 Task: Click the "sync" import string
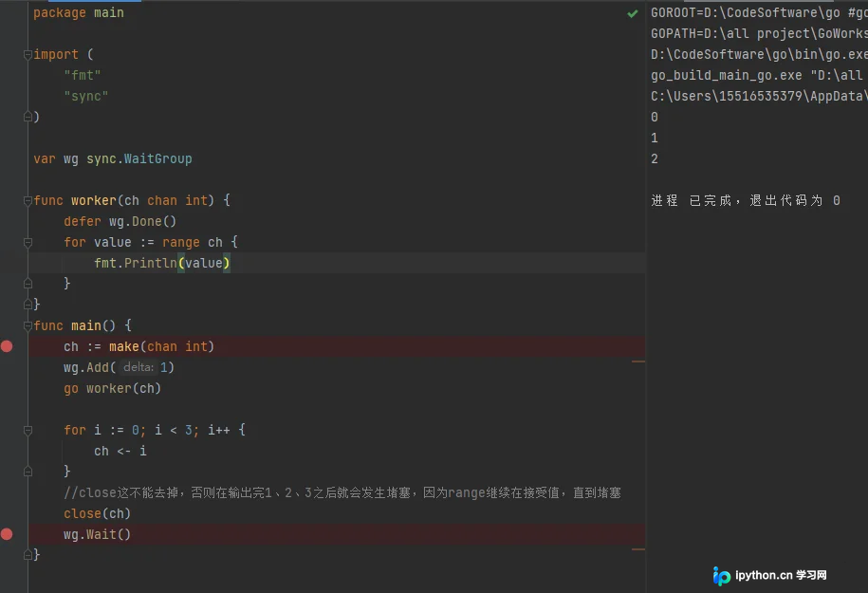coord(85,97)
